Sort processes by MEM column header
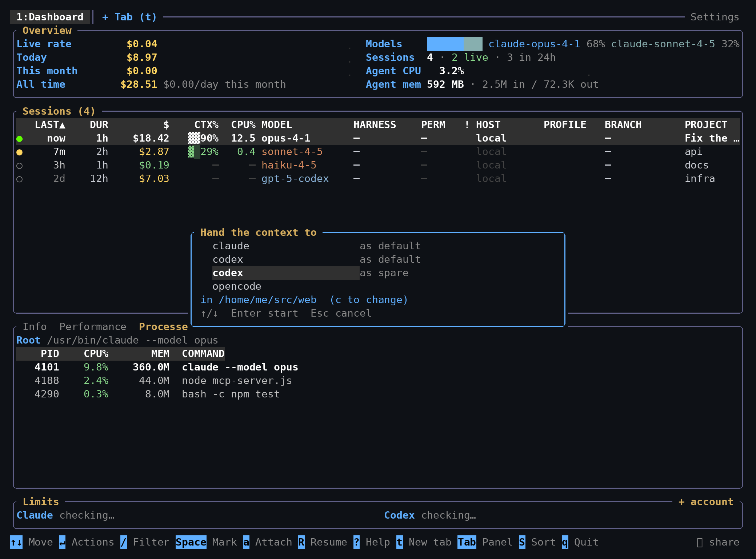The image size is (756, 559). (x=160, y=354)
